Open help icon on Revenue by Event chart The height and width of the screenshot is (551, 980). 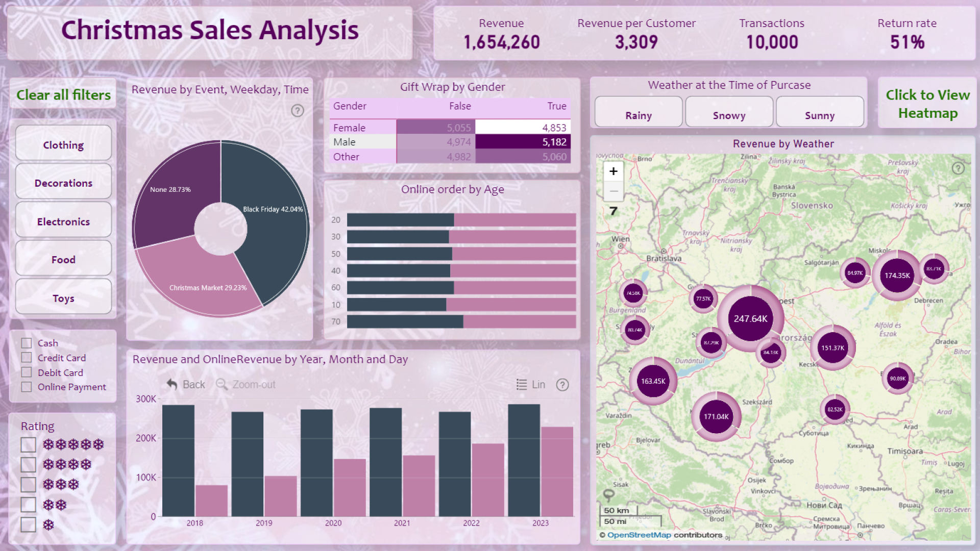[x=298, y=111]
